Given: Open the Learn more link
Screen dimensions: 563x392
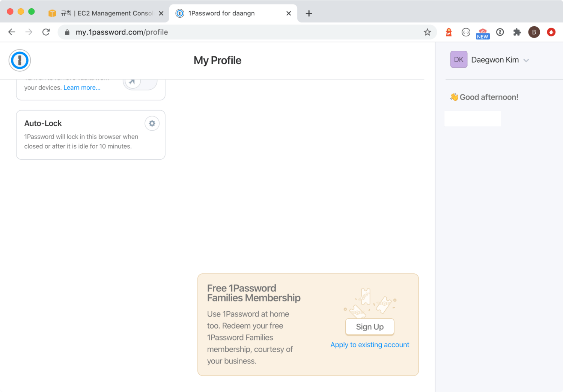Looking at the screenshot, I should pos(82,87).
